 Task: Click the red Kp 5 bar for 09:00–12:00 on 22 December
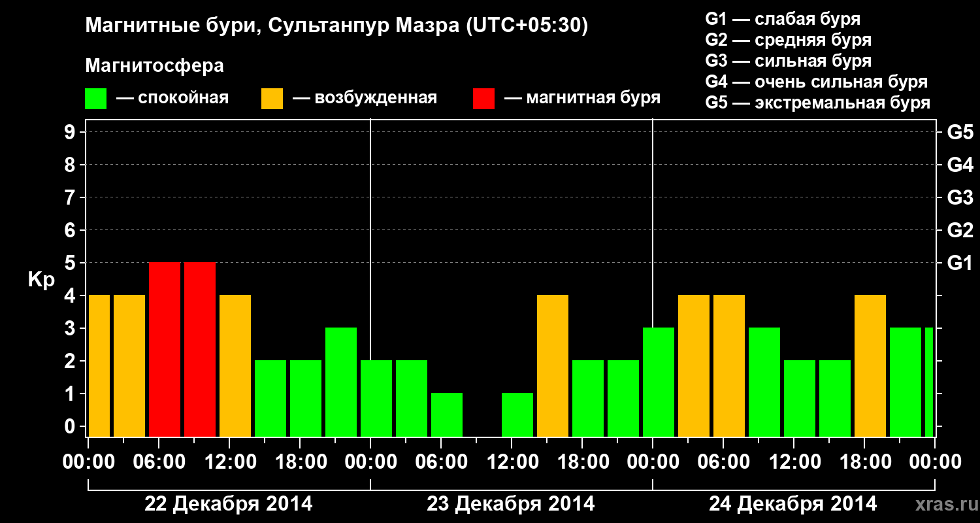click(200, 349)
